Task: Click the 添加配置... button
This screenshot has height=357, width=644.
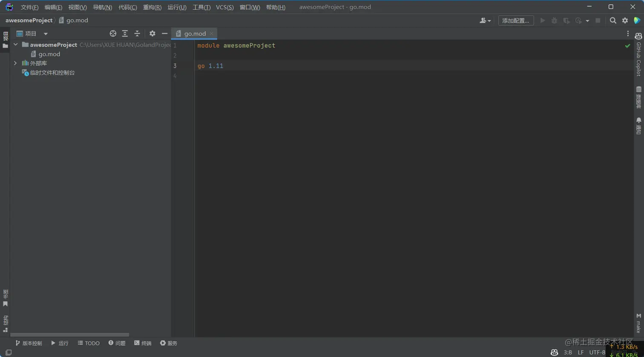Action: click(x=516, y=20)
